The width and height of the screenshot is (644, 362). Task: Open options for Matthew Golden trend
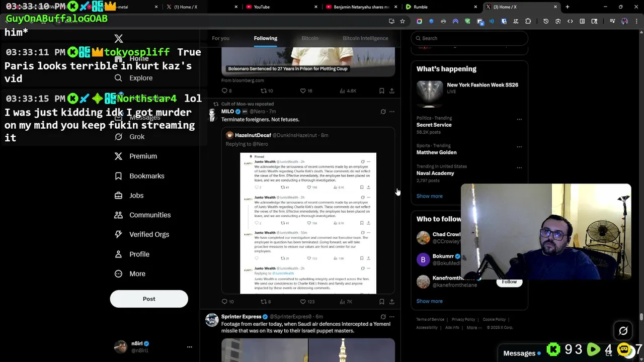pyautogui.click(x=519, y=147)
